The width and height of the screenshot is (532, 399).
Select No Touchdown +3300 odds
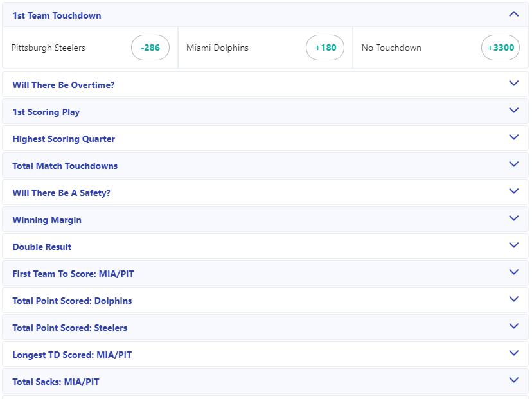click(501, 48)
